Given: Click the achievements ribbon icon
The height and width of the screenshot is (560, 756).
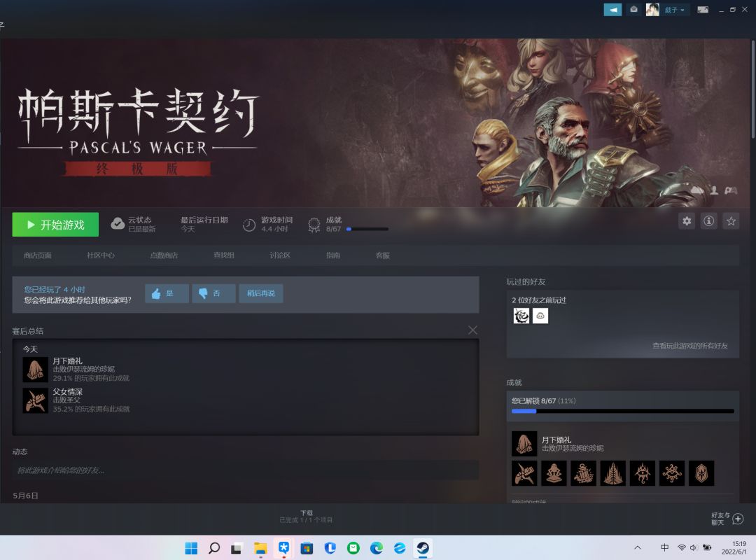Looking at the screenshot, I should click(x=314, y=225).
